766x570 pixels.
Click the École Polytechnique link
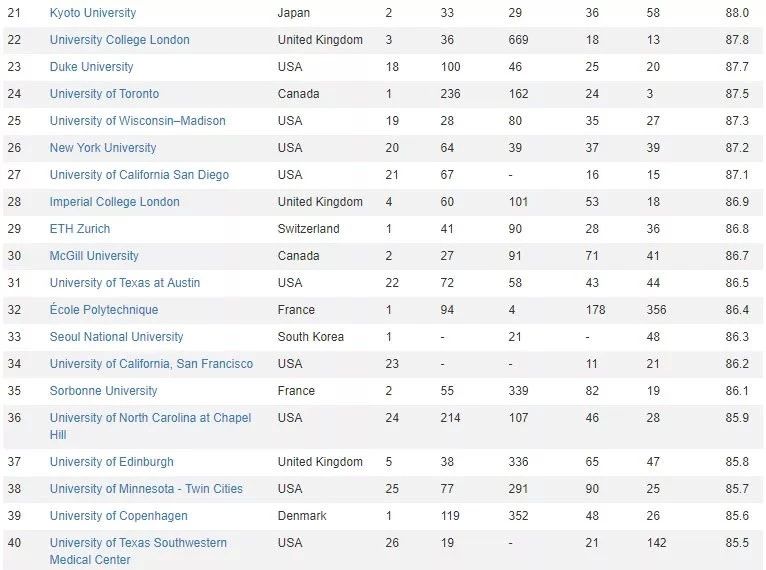[104, 310]
